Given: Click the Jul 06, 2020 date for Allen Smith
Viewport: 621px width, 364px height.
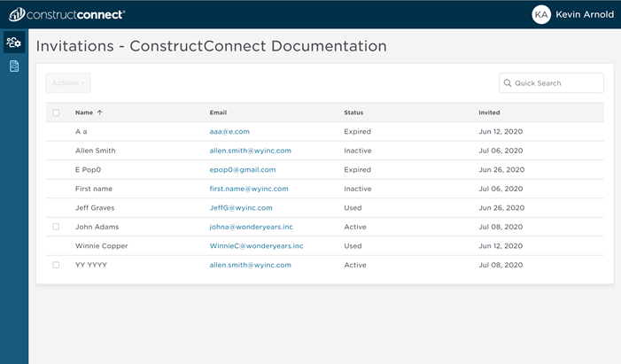Looking at the screenshot, I should [501, 151].
